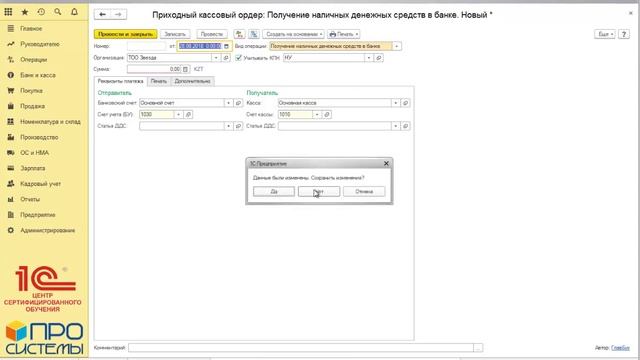Open the help question mark button
The width and height of the screenshot is (640, 360).
624,34
